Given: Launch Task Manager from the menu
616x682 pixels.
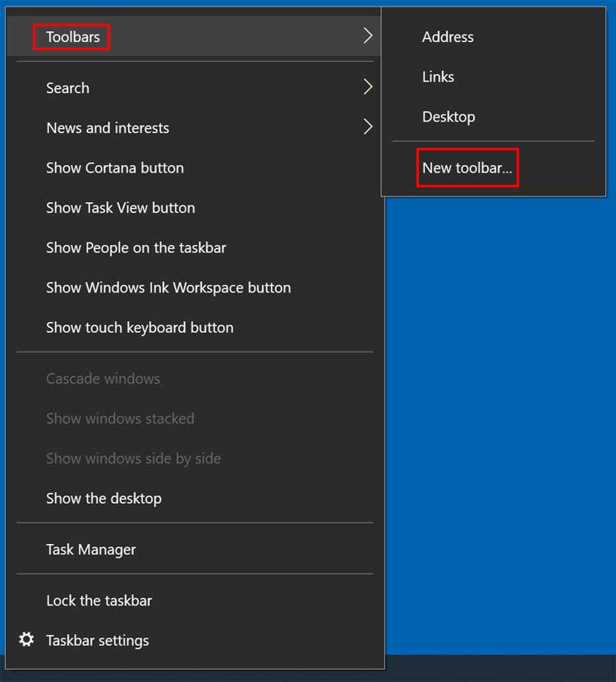Looking at the screenshot, I should (194, 550).
